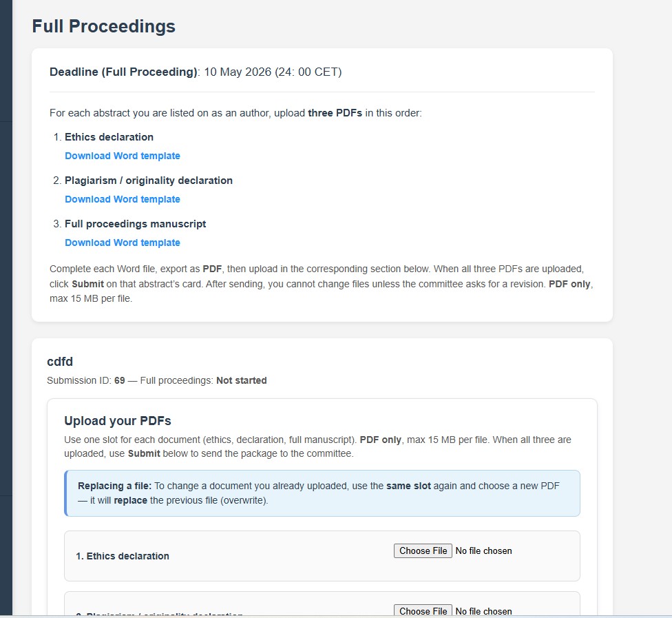Click "No file chosen" beside Ethics declaration

click(483, 550)
